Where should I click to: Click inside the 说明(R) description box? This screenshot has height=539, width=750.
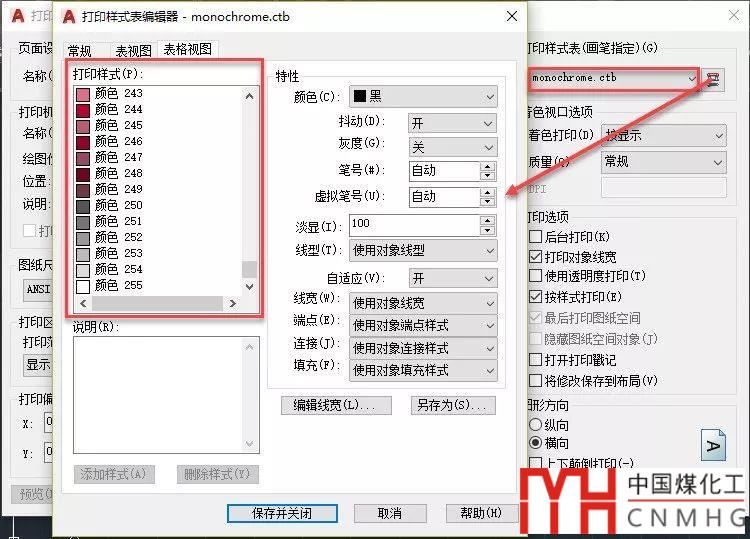(x=166, y=395)
